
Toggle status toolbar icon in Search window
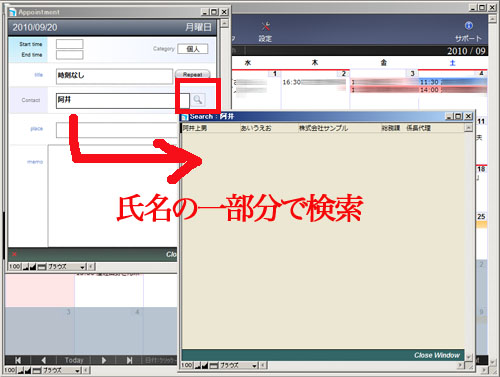coord(214,366)
